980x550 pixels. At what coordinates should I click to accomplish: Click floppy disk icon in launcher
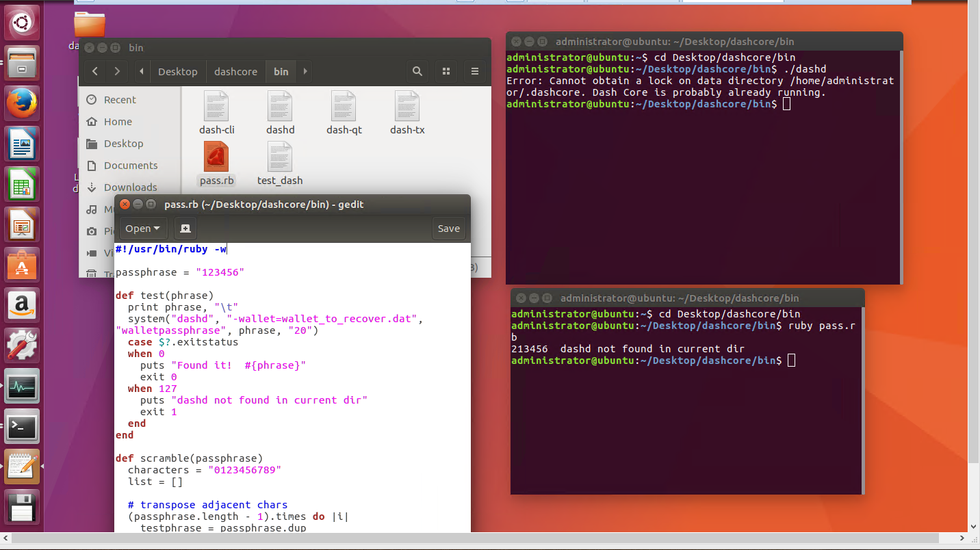(x=23, y=507)
